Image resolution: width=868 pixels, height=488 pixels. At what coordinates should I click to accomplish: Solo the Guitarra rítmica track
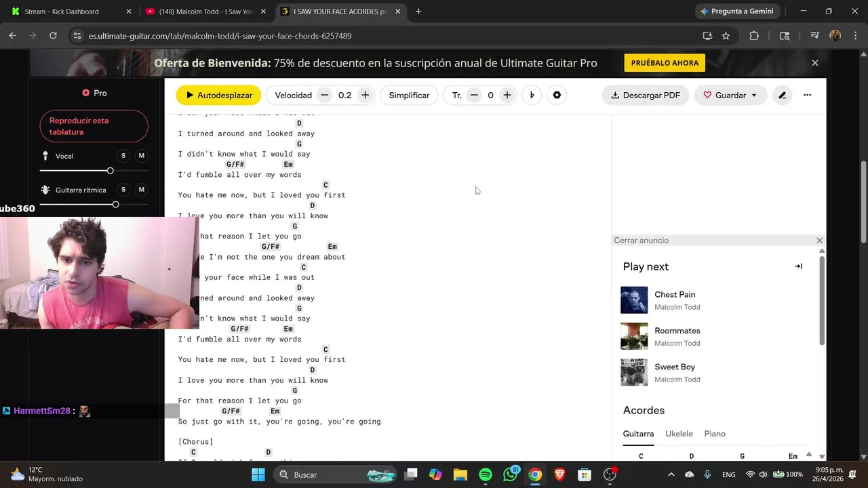(x=123, y=190)
